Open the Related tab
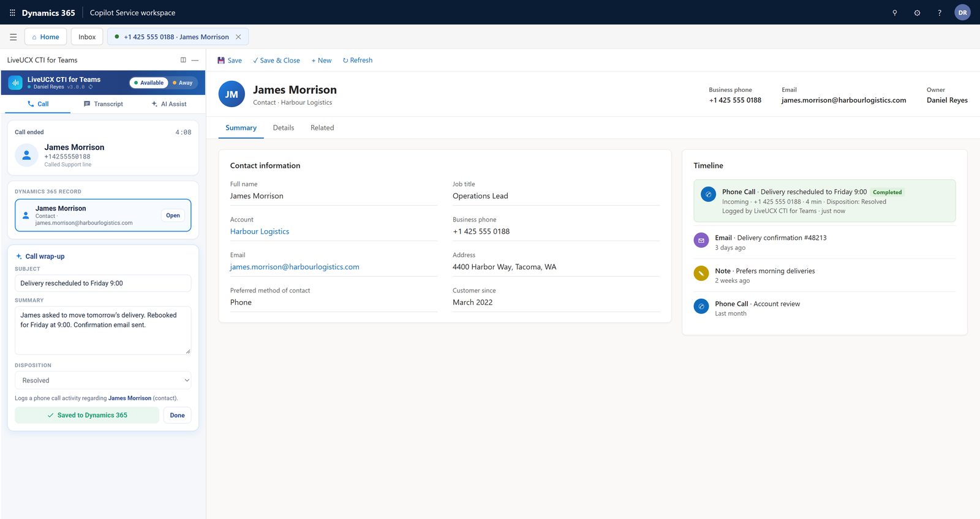Image resolution: width=980 pixels, height=519 pixels. (322, 128)
